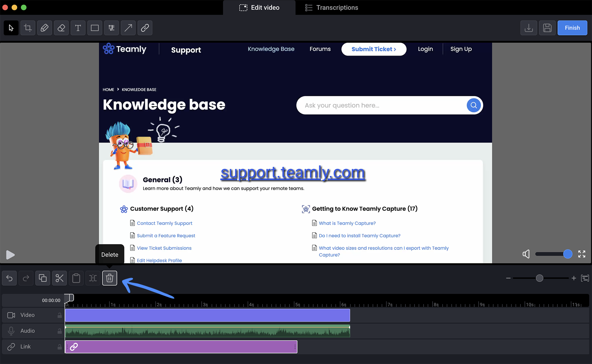Click Sign Up in the preview page
Viewport: 592px width, 364px height.
click(x=461, y=49)
